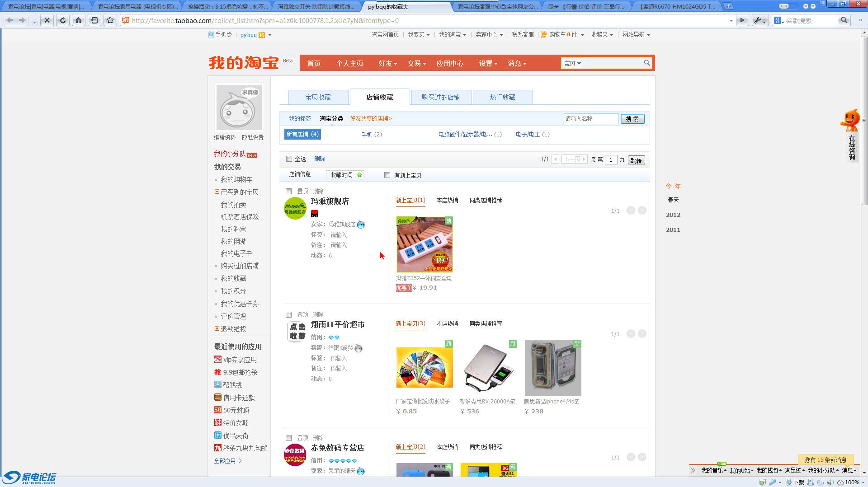Image resolution: width=868 pixels, height=487 pixels.
Task: Click the 玛雅旗舰店 round shop logo
Action: (x=295, y=208)
